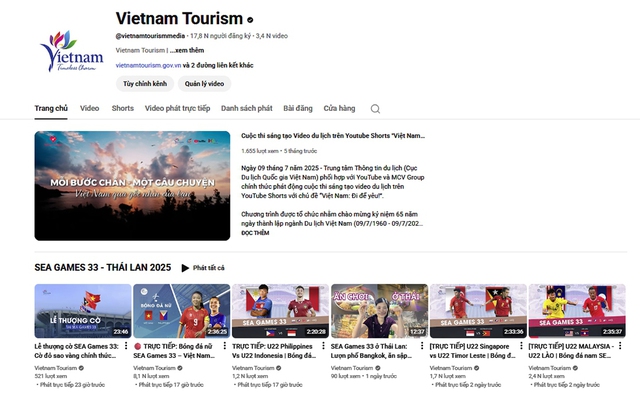Open options menu for Bóng đá nữ video
Image resolution: width=640 pixels, height=400 pixels.
point(224,346)
